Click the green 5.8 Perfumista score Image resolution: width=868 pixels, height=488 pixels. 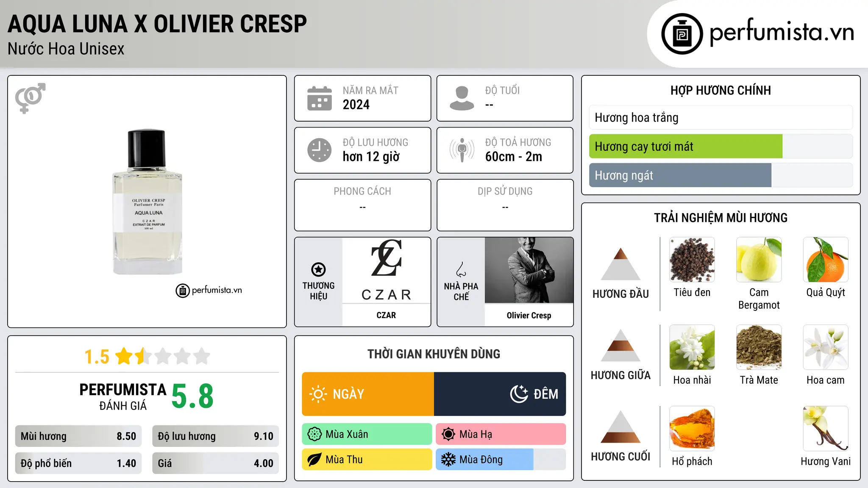pos(192,396)
